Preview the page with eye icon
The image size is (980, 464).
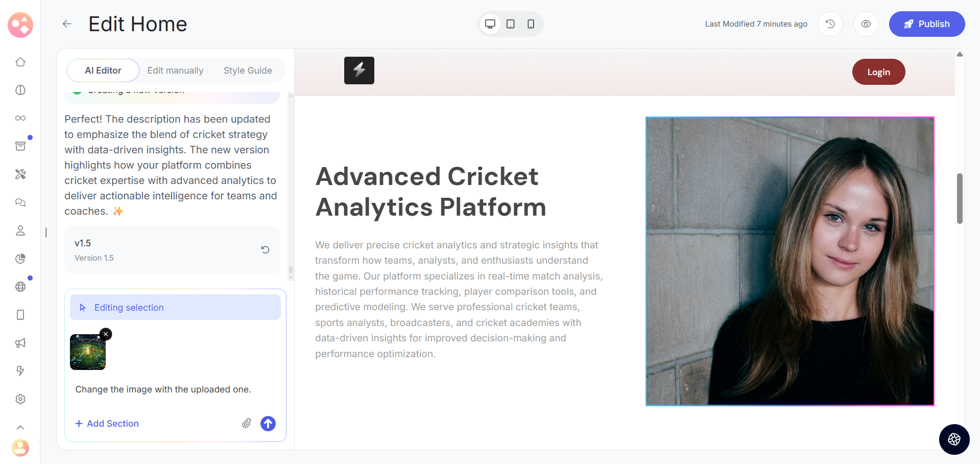[866, 24]
